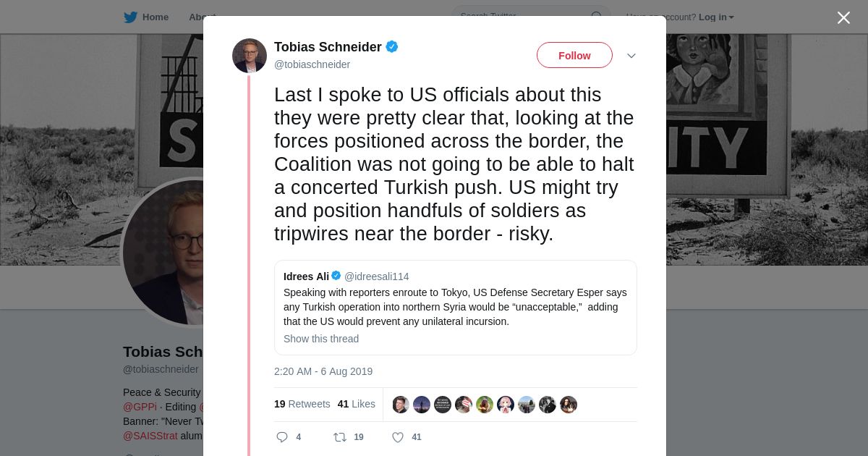This screenshot has width=868, height=456.
Task: Click the search magnifier icon
Action: [597, 17]
